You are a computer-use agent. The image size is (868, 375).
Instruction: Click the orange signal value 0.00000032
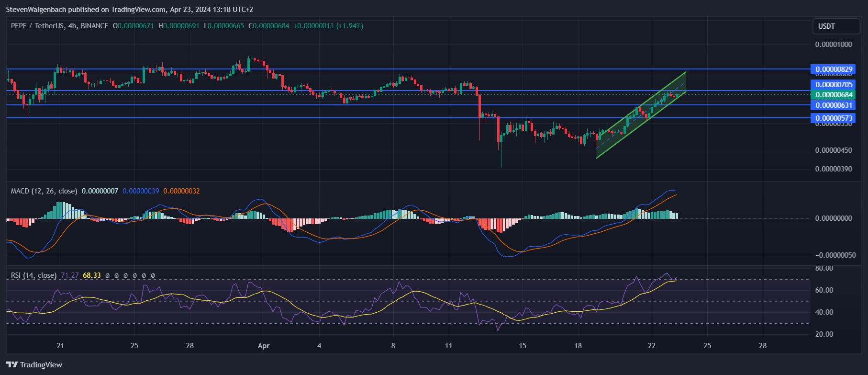(x=181, y=191)
